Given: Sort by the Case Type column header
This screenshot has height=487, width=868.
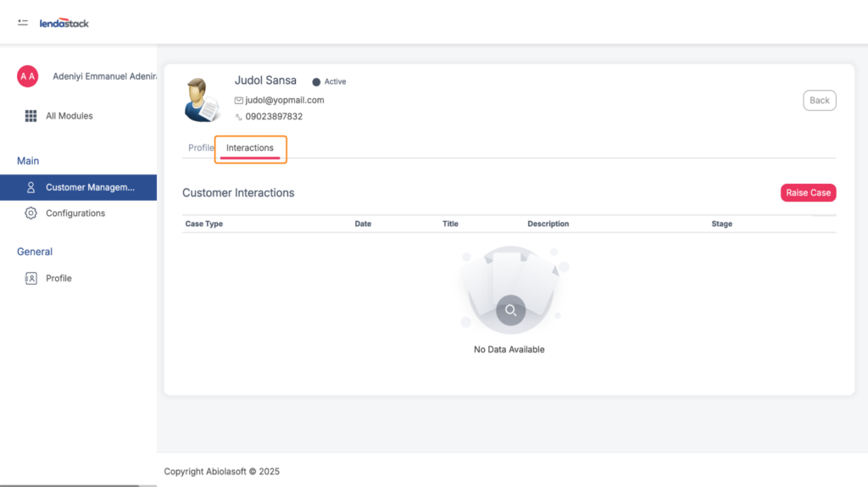Looking at the screenshot, I should pos(204,224).
